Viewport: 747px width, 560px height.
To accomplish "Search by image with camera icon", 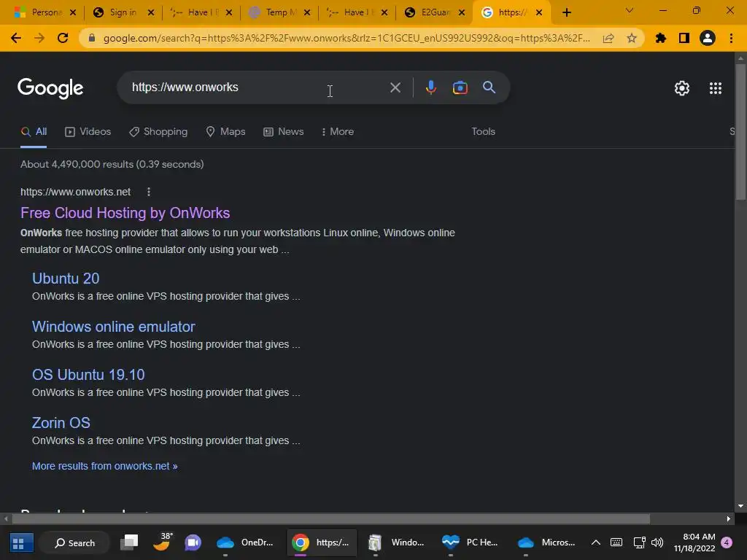I will pos(460,87).
